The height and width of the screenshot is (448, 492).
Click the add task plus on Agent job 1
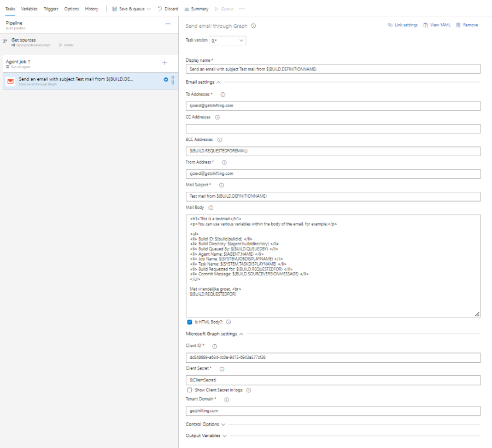coord(163,62)
